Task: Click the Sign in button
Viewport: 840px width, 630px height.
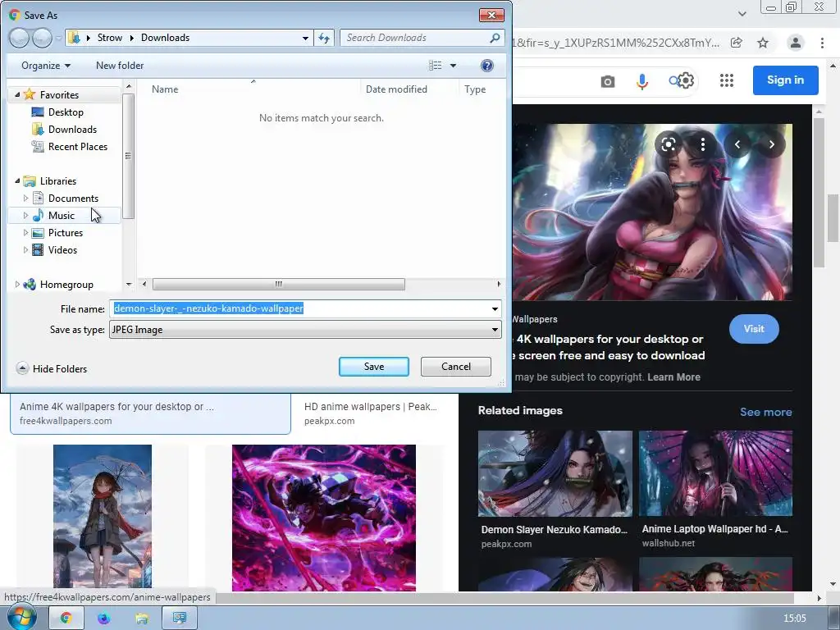Action: click(785, 80)
